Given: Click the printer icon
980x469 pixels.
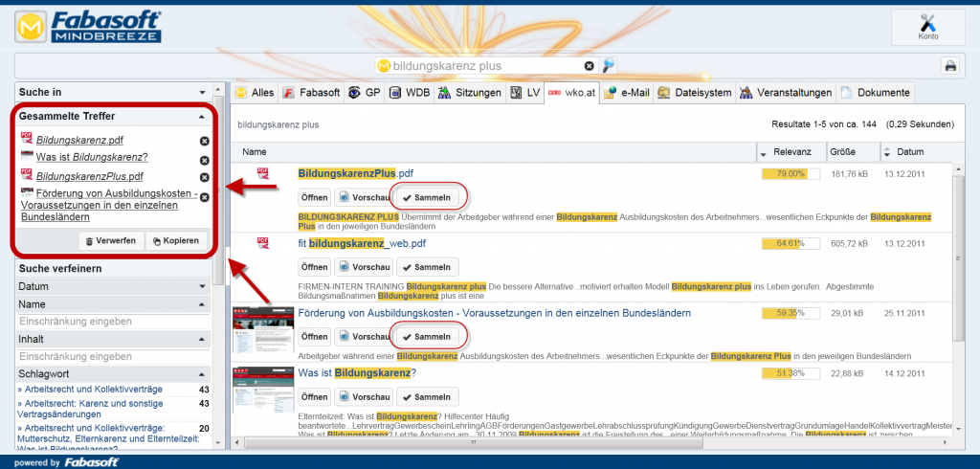Looking at the screenshot, I should click(950, 66).
